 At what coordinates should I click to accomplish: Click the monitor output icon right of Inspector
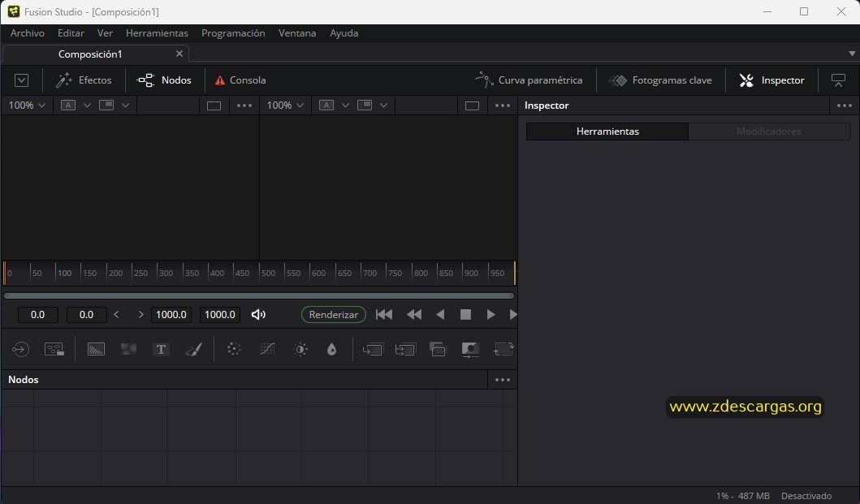point(839,80)
